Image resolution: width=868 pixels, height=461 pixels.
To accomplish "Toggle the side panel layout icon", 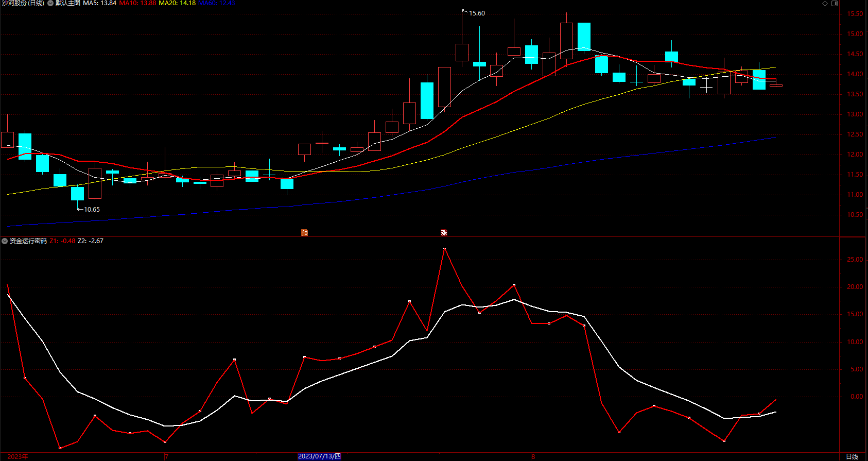I will (835, 3).
